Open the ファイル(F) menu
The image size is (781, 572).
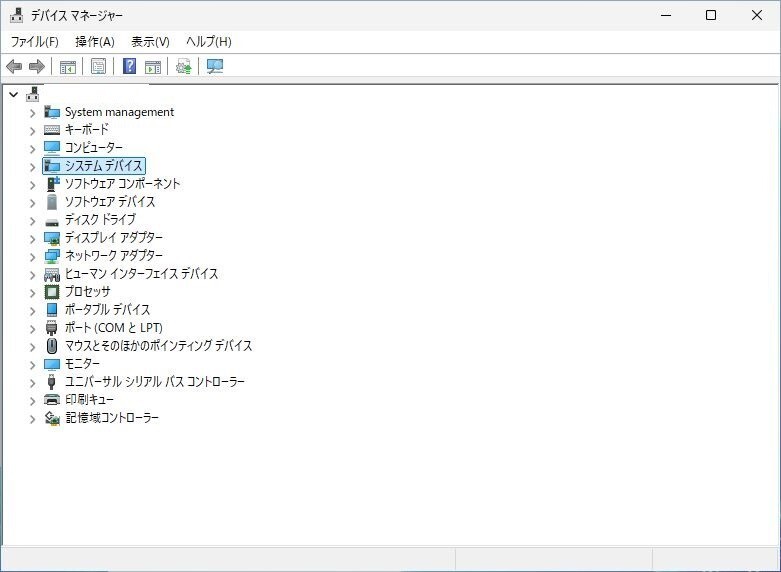click(x=35, y=41)
